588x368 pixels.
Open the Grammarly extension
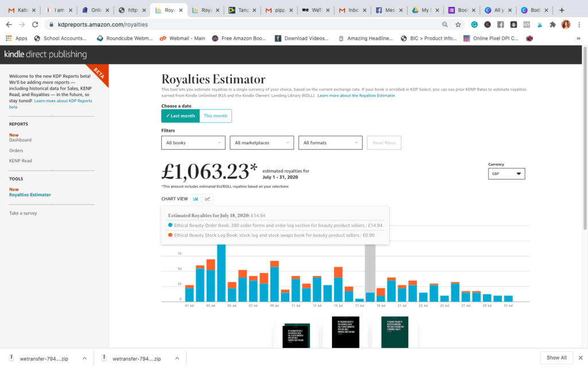click(474, 24)
